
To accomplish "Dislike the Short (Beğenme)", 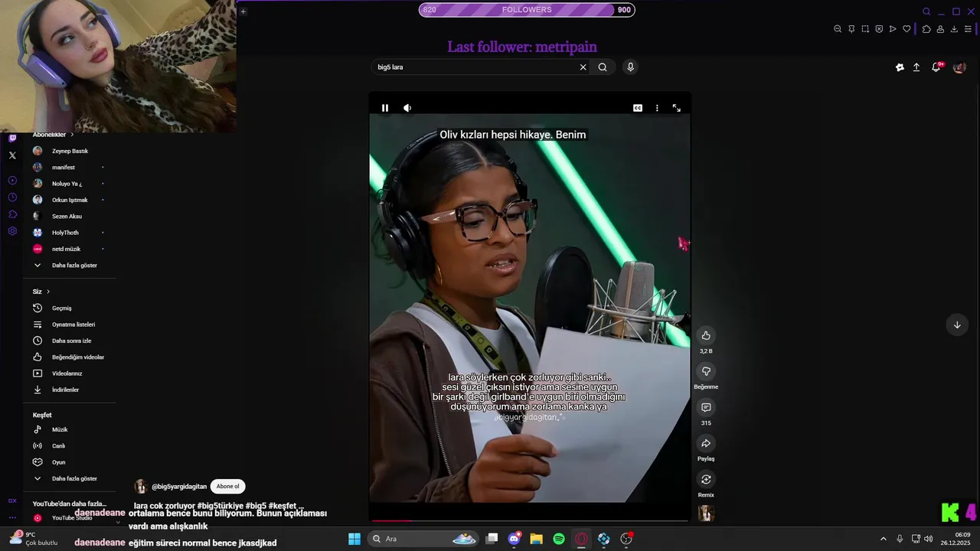I will coord(706,371).
